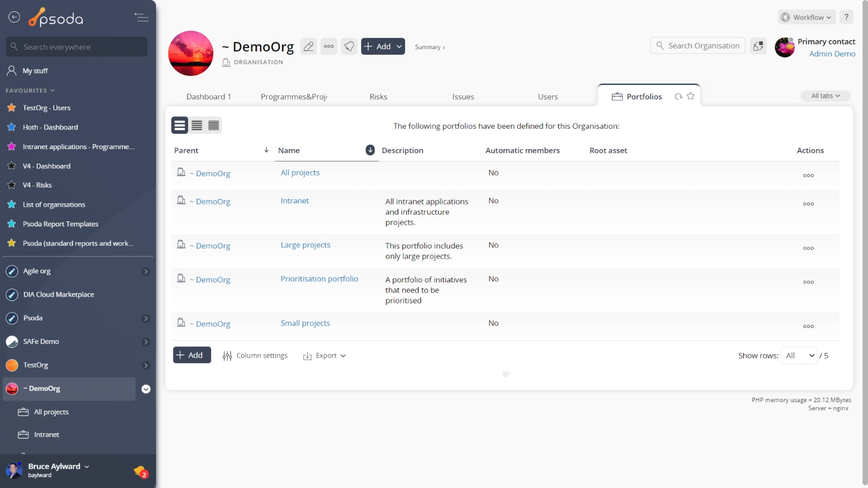Open actions menu for Prioritisation portfolio row
This screenshot has width=868, height=488.
[809, 282]
